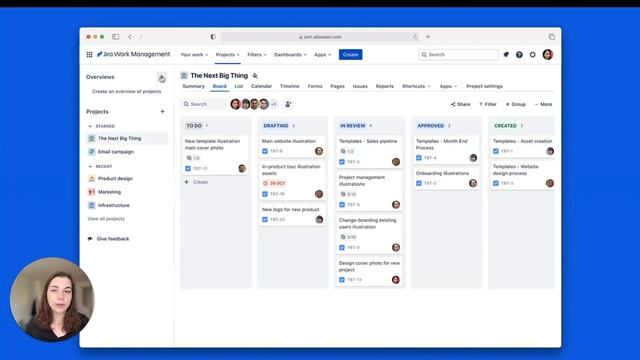
Task: Open the Filters dropdown
Action: pos(257,55)
